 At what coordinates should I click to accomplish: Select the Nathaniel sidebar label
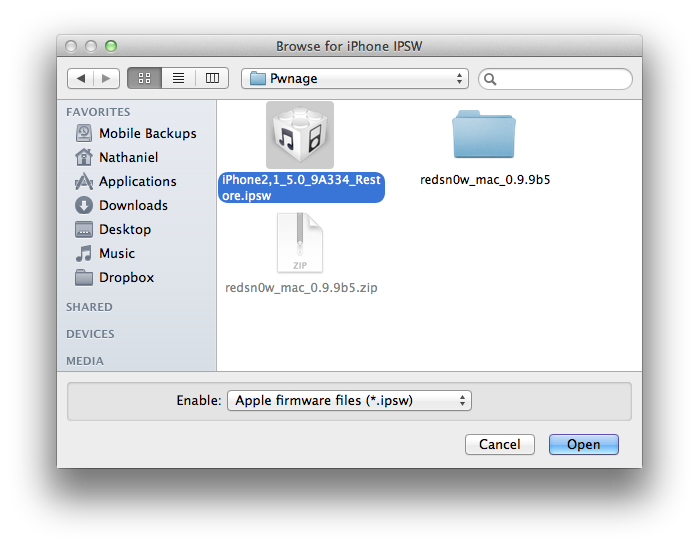[x=128, y=157]
